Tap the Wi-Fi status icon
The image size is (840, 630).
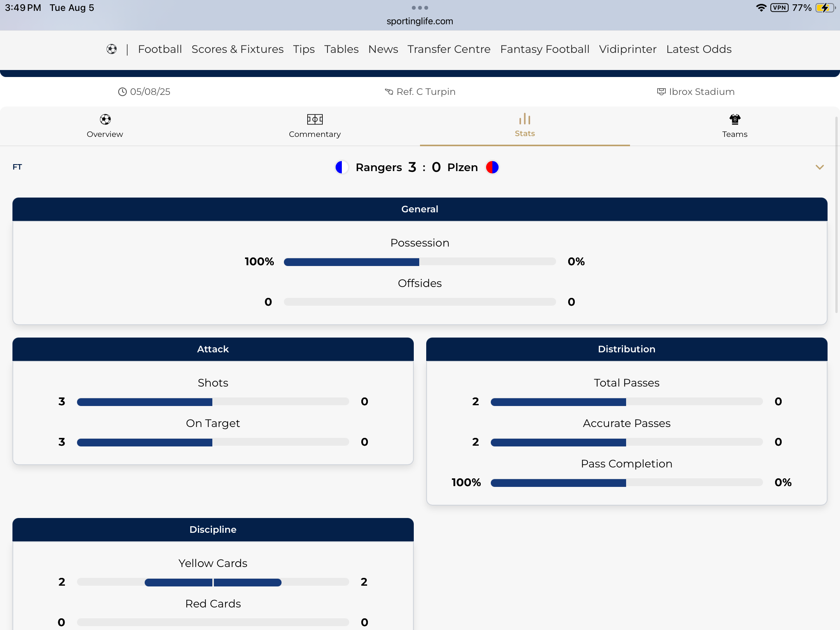coord(761,8)
